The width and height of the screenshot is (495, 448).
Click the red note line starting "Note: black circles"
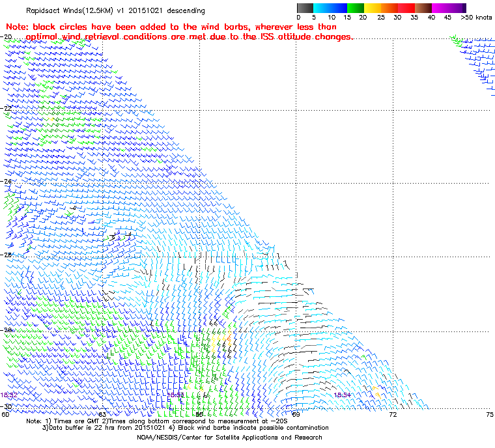click(171, 27)
